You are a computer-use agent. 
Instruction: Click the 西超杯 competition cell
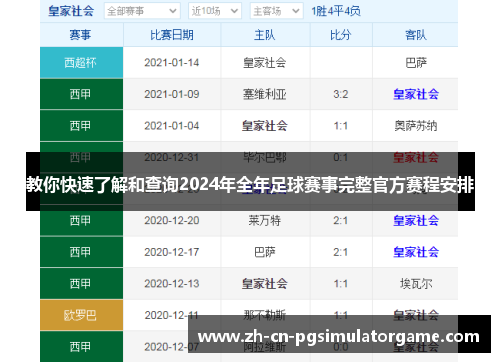(81, 62)
